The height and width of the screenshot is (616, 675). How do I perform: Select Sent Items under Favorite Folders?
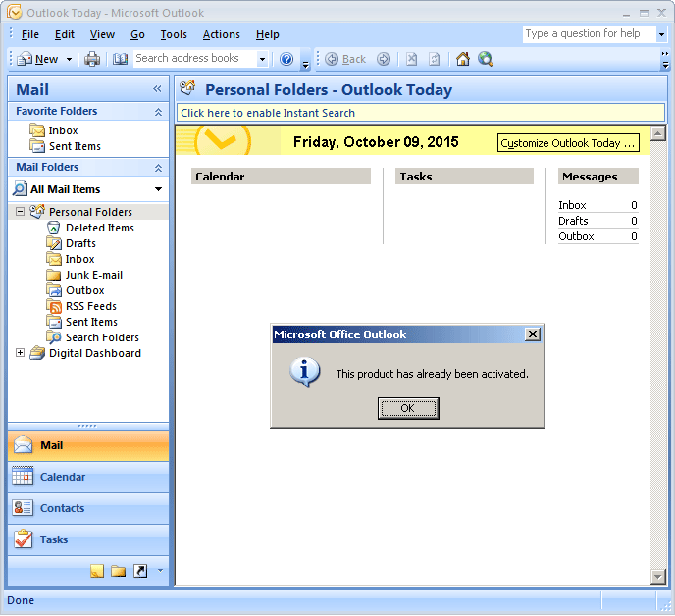tap(75, 146)
